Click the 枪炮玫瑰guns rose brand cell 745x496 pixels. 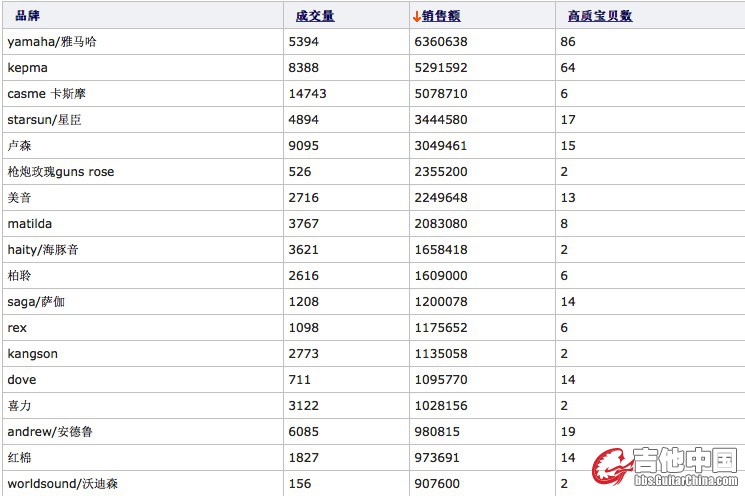pyautogui.click(x=61, y=172)
